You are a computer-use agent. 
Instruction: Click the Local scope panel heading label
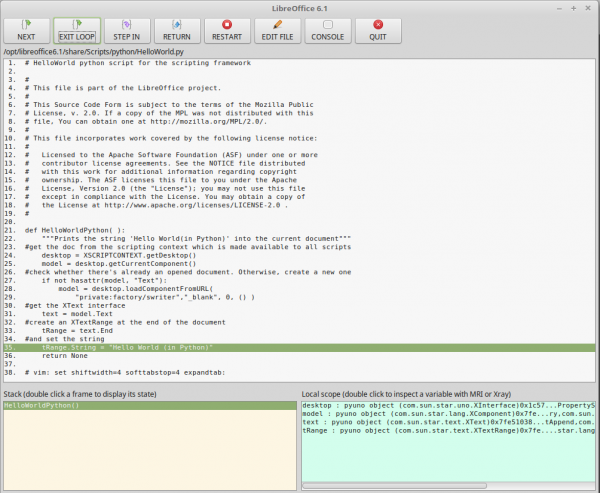pyautogui.click(x=406, y=394)
